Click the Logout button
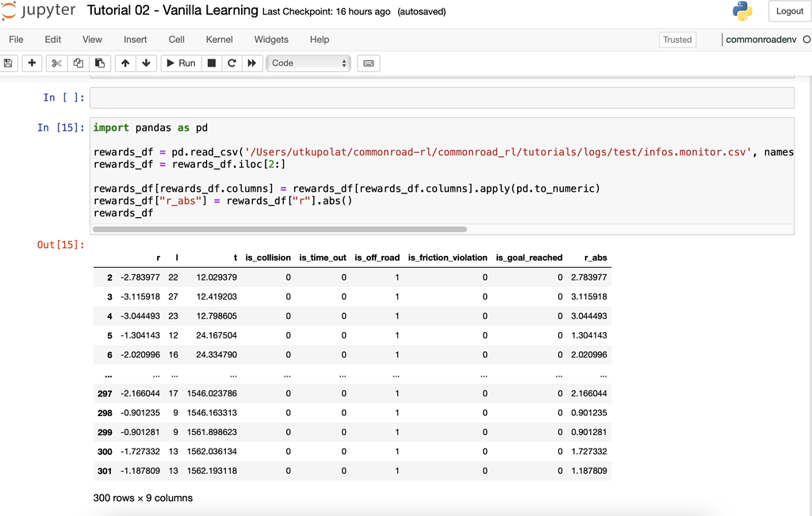This screenshot has height=516, width=812. click(789, 11)
